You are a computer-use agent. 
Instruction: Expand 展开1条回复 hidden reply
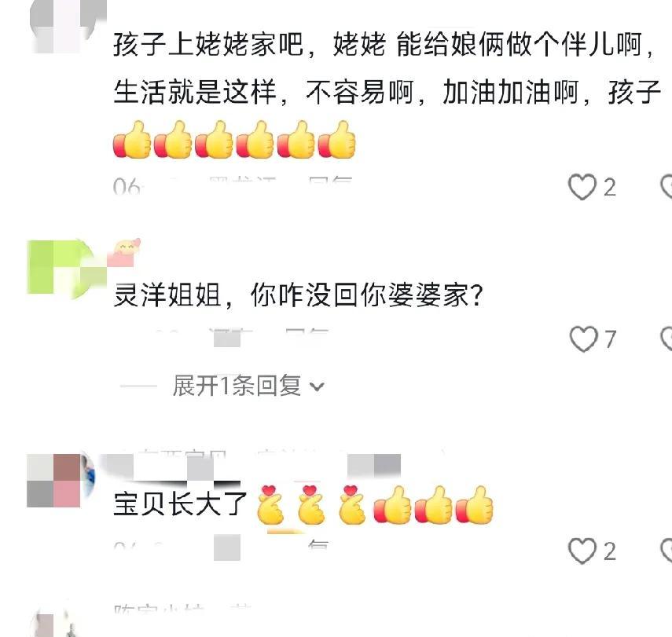pos(237,386)
